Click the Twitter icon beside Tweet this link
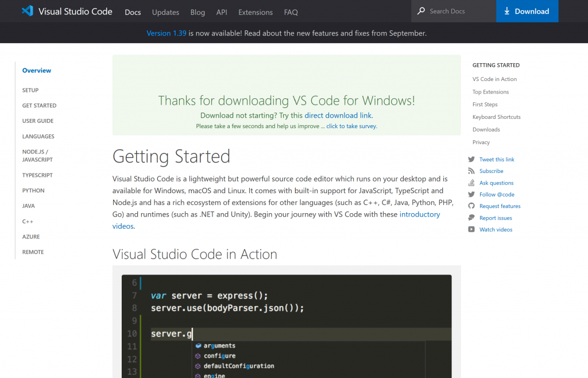The width and height of the screenshot is (588, 378). (471, 159)
